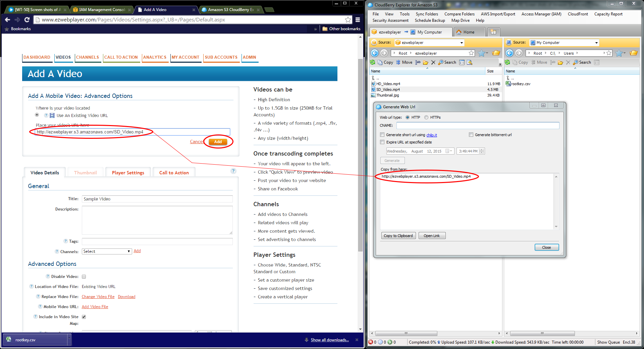The width and height of the screenshot is (644, 349).
Task: Click Show all downloads link
Action: [330, 340]
